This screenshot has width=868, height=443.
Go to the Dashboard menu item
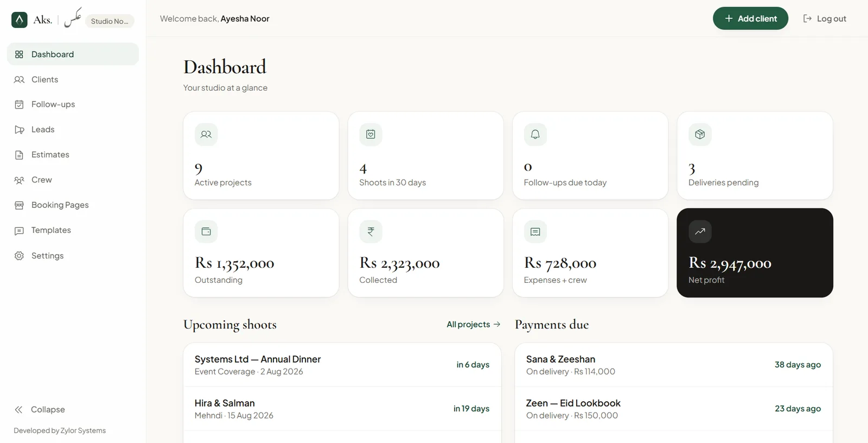tap(73, 54)
